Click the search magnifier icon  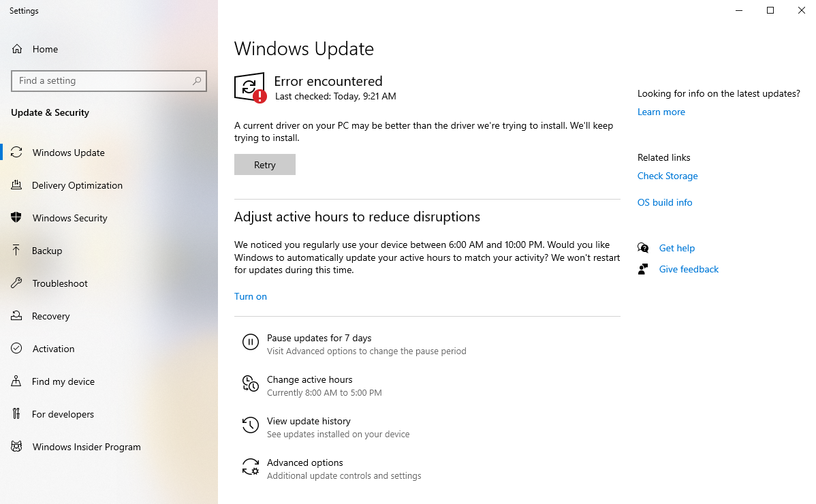(197, 80)
